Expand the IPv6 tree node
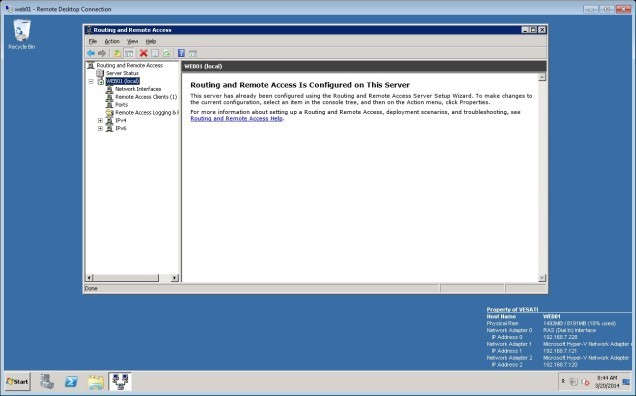The image size is (636, 396). (100, 128)
